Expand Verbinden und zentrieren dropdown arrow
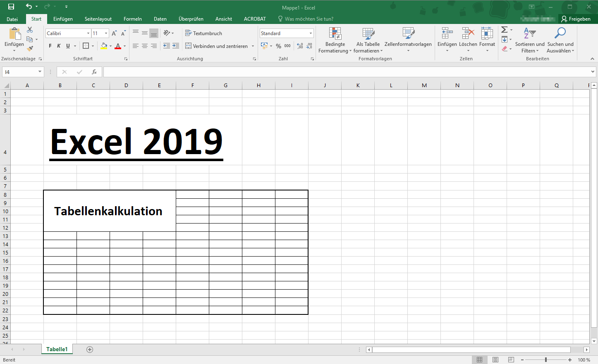Viewport: 598px width, 364px height. coord(253,46)
